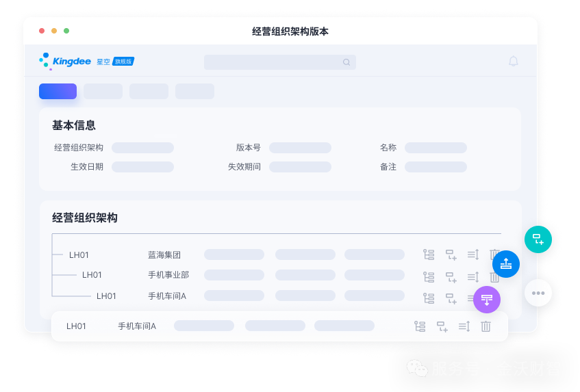Image resolution: width=580 pixels, height=392 pixels.
Task: Click the blue upload floating button
Action: tap(505, 264)
